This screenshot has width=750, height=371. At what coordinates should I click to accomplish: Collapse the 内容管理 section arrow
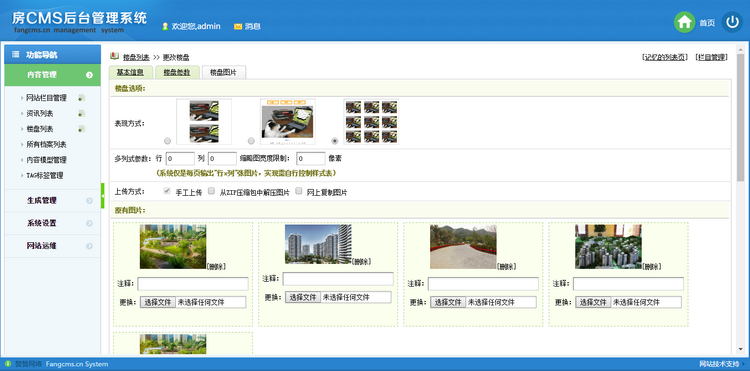(89, 75)
